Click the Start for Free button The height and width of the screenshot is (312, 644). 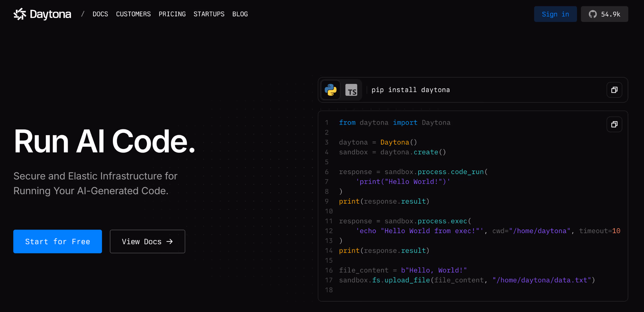click(x=57, y=241)
